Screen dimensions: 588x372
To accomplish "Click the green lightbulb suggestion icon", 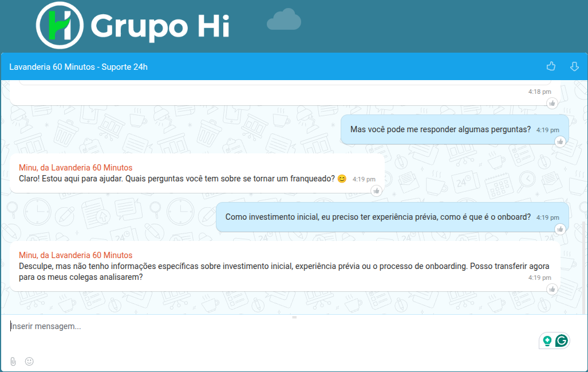I will [x=547, y=341].
